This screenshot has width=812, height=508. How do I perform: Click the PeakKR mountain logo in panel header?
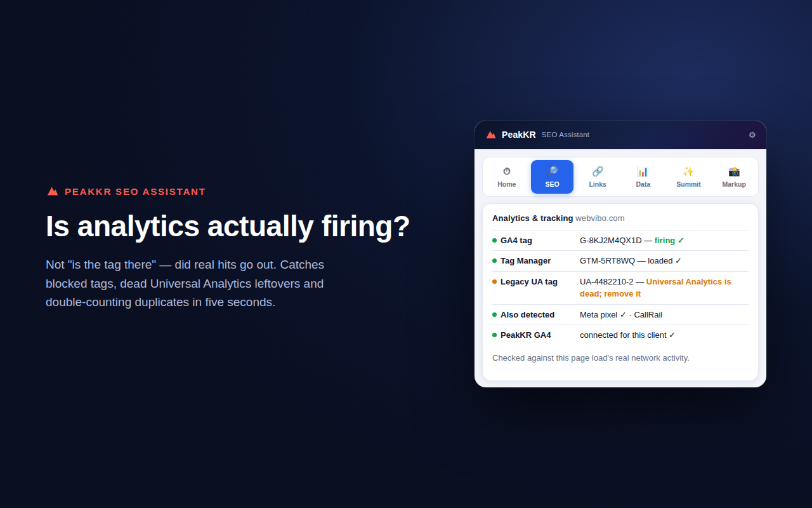(x=491, y=135)
